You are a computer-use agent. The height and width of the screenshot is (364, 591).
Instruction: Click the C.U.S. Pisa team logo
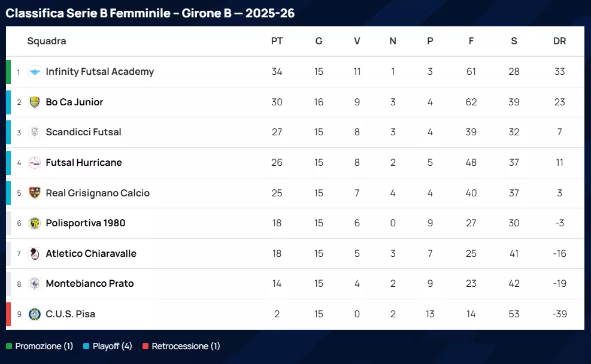pos(35,314)
